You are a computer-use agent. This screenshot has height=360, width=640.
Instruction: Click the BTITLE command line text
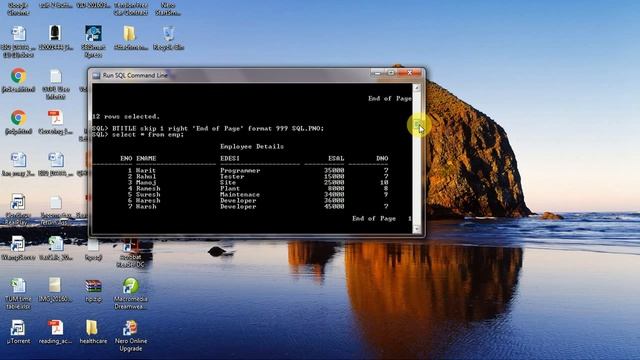[x=218, y=128]
